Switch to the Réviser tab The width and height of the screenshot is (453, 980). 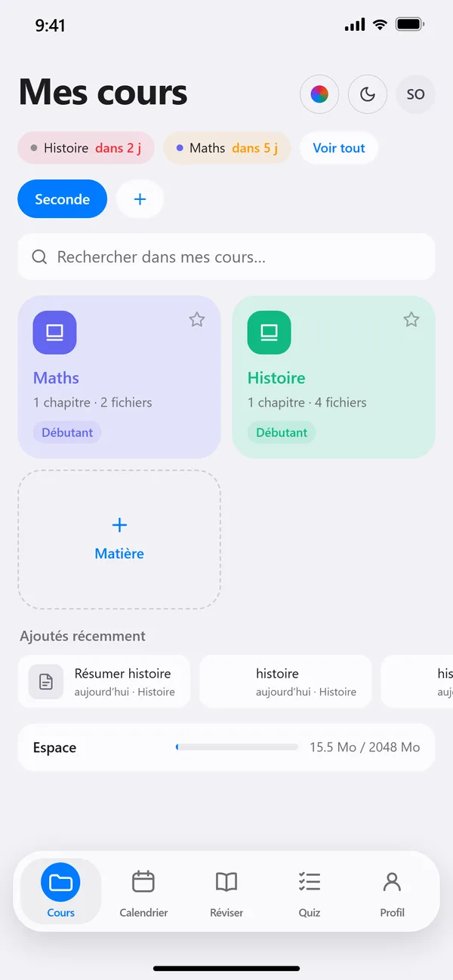226,891
